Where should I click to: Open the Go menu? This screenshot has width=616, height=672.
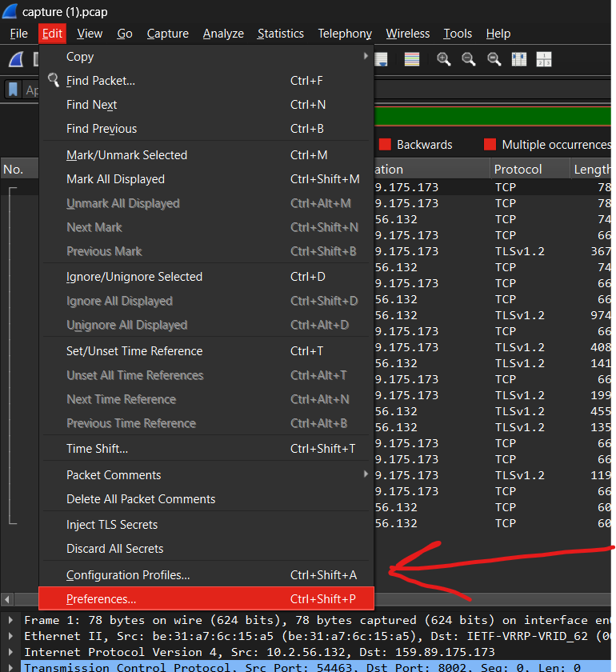(x=125, y=34)
